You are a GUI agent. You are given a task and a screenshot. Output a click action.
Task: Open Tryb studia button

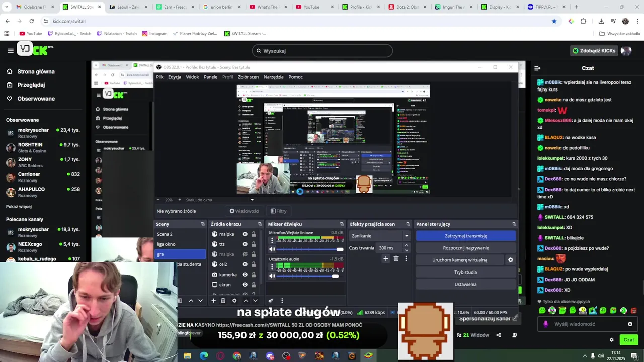point(466,272)
